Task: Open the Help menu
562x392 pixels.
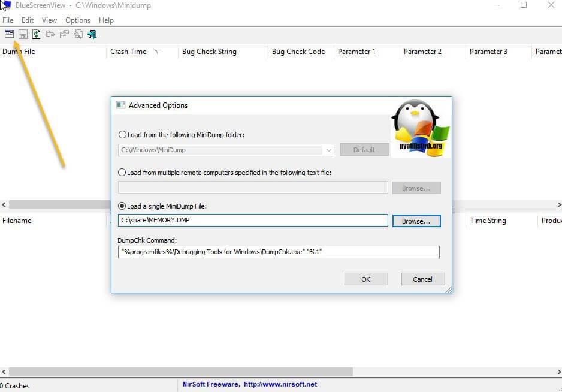Action: (106, 20)
